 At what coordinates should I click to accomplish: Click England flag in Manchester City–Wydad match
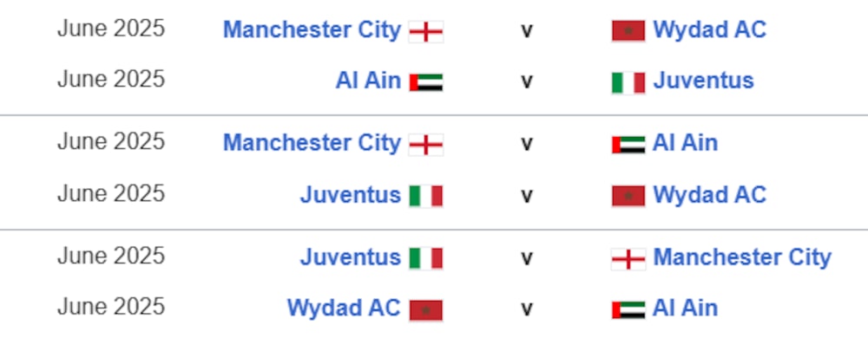click(x=425, y=31)
